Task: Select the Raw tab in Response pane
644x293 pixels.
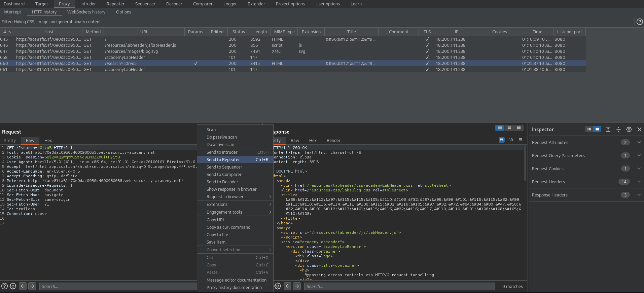Action: point(295,141)
